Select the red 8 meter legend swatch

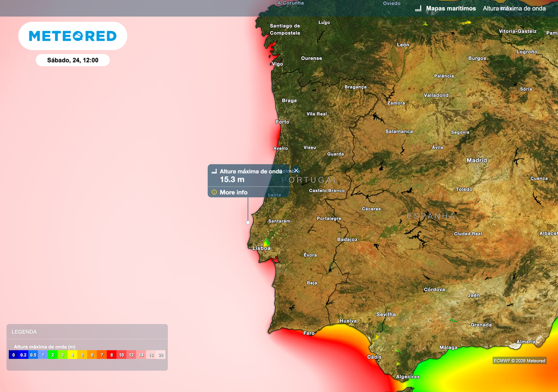pos(112,355)
